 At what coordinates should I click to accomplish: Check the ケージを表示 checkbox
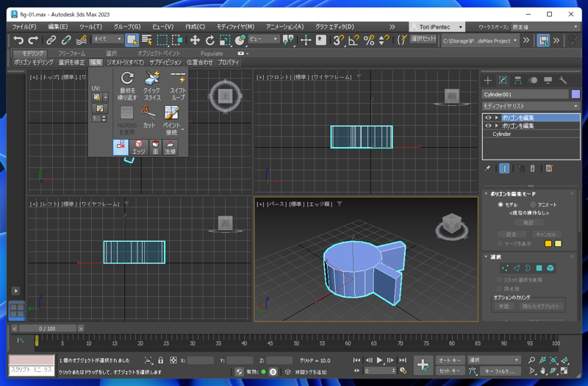coord(500,244)
